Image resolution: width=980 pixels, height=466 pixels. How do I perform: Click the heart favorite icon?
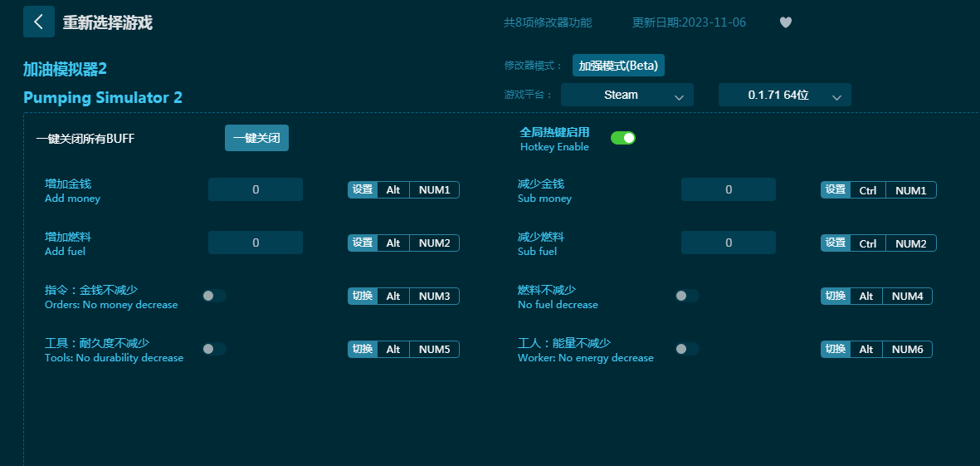[x=785, y=22]
